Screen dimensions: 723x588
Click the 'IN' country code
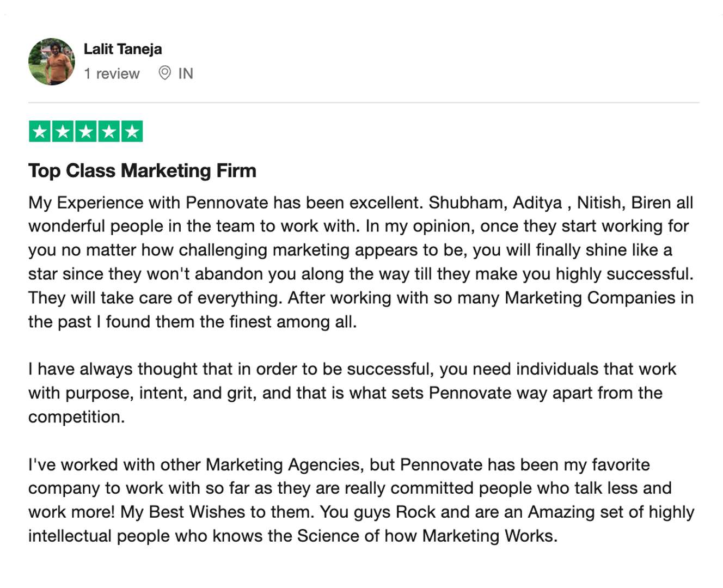click(186, 73)
